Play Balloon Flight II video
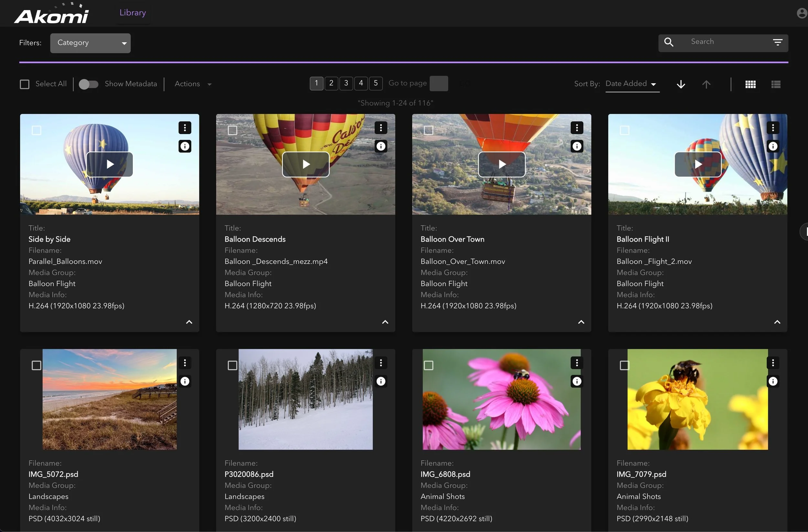This screenshot has width=808, height=532. (698, 164)
